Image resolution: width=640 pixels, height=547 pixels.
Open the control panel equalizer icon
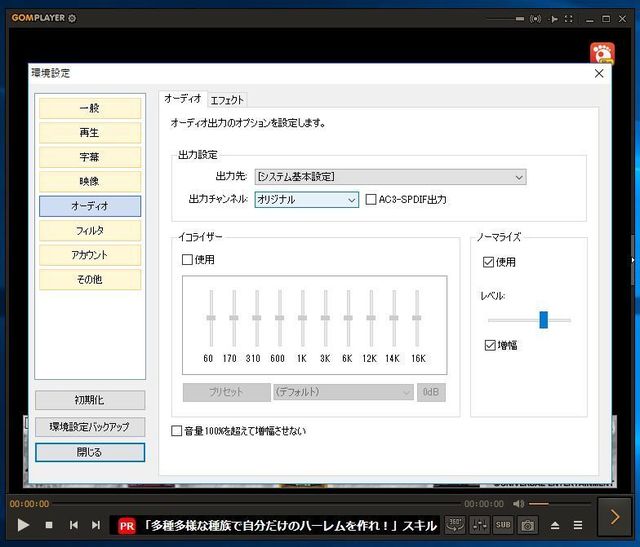(479, 525)
